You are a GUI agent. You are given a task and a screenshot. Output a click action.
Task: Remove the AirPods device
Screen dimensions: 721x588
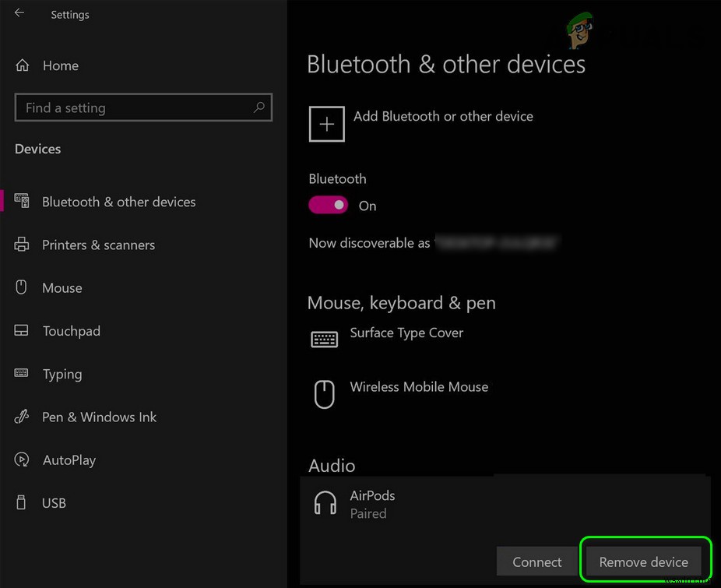point(644,561)
